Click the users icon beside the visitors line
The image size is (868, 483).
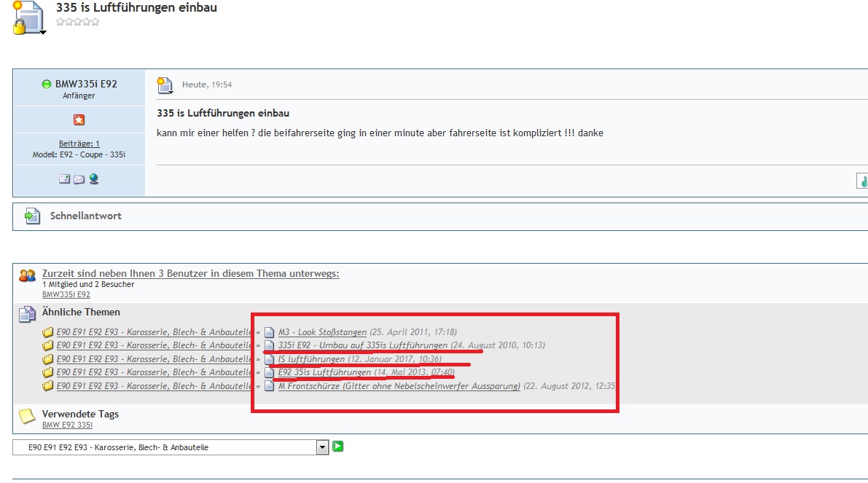(x=27, y=275)
